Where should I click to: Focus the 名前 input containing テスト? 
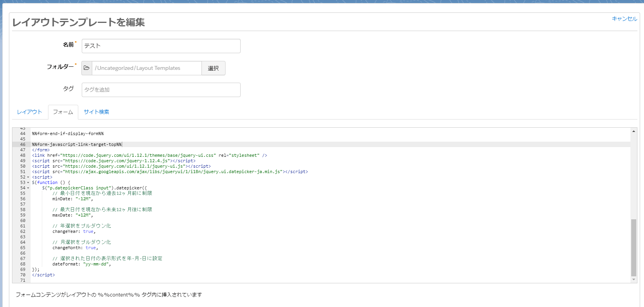161,46
